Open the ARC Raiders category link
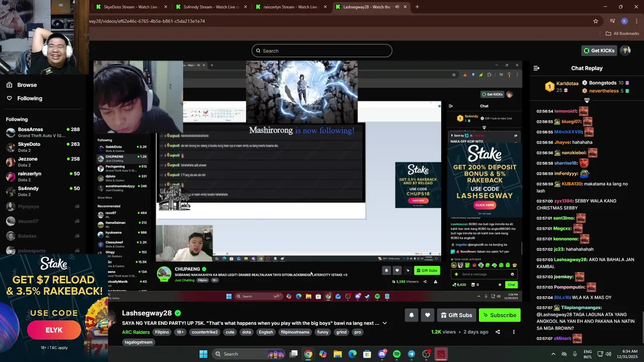This screenshot has width=644, height=362. 136,332
